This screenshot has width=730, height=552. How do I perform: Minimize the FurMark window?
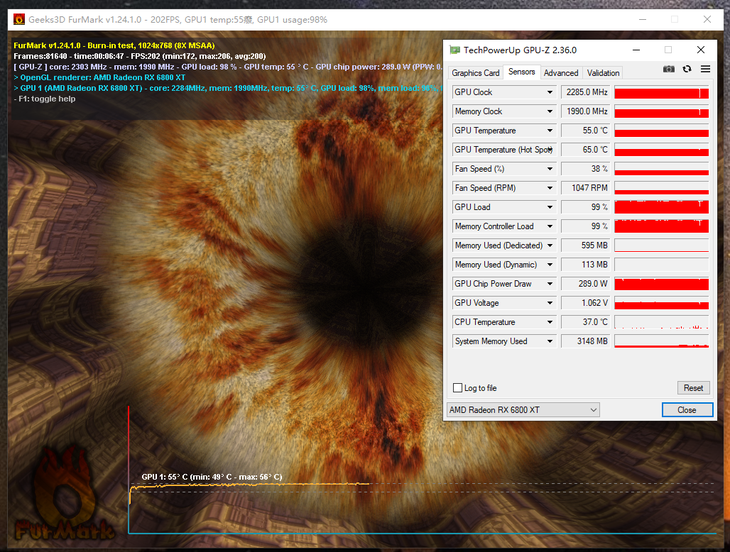coord(644,19)
